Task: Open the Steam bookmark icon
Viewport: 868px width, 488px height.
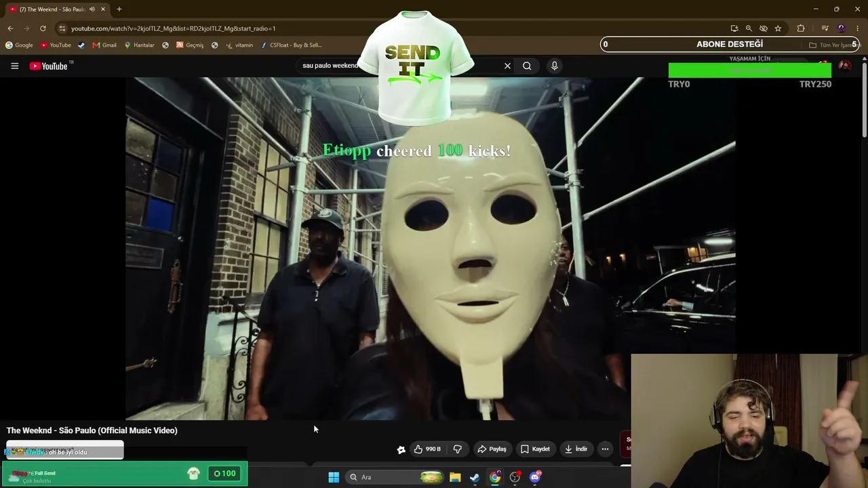Action: pyautogui.click(x=82, y=45)
